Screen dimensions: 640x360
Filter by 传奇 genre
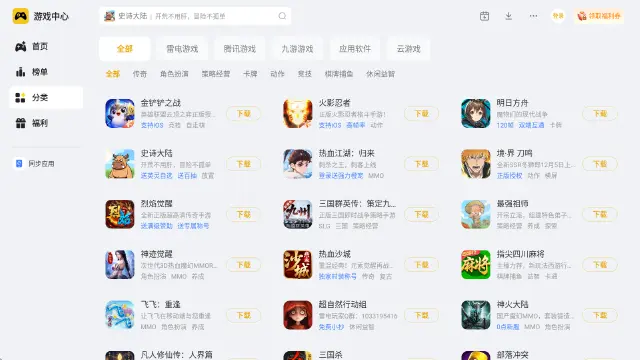[140, 74]
